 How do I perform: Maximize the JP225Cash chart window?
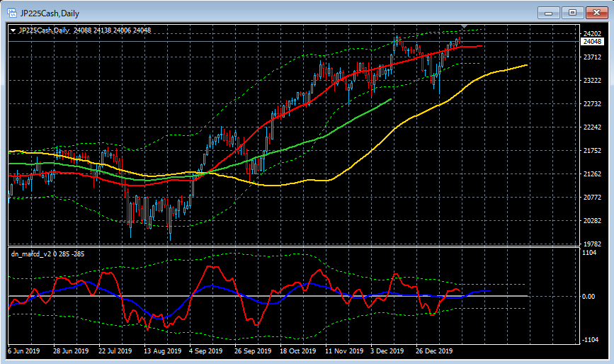click(572, 13)
